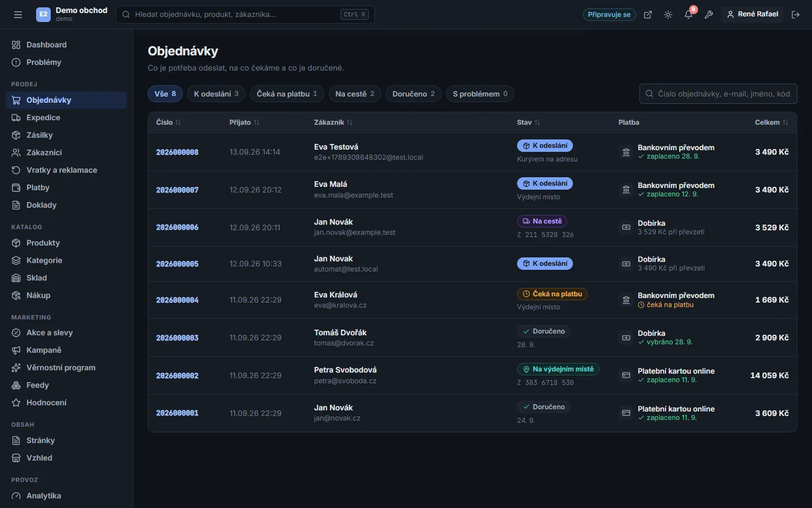Open storefront via external link icon
Screen dimensions: 812x508
(648, 15)
